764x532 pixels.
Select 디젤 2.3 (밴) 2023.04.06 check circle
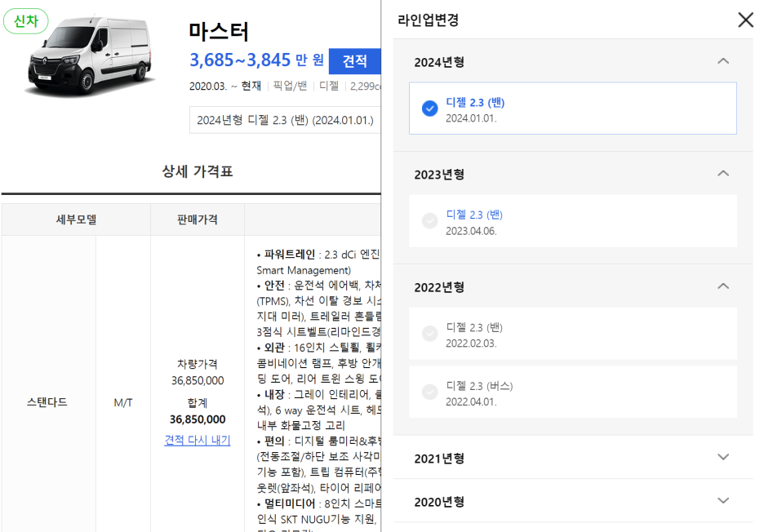pyautogui.click(x=429, y=220)
